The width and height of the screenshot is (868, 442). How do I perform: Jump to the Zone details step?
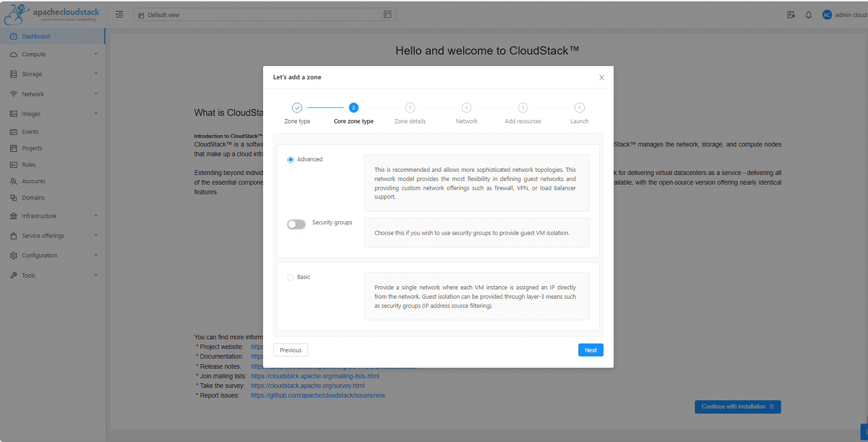(410, 114)
